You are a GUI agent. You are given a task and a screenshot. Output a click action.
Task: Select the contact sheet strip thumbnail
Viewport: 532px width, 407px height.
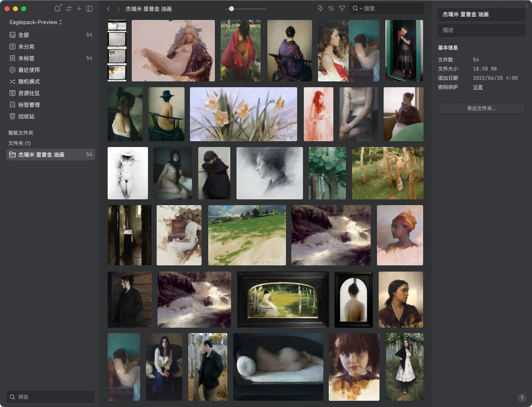(117, 51)
